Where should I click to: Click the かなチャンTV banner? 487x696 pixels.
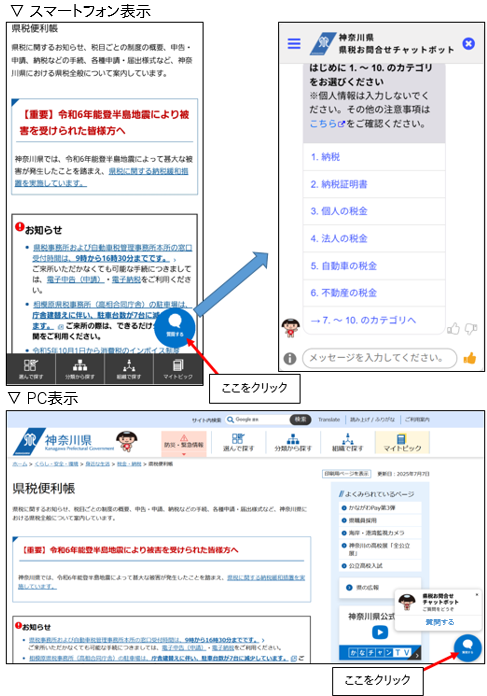coord(380,652)
